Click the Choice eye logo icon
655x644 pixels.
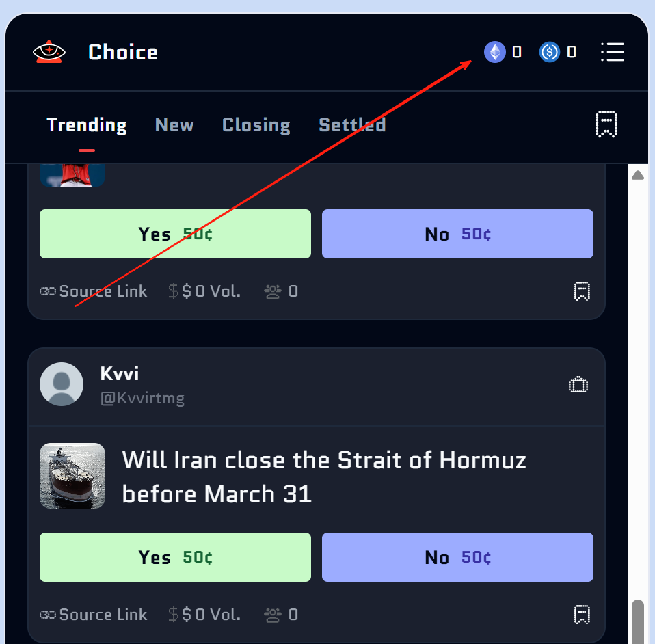[49, 52]
